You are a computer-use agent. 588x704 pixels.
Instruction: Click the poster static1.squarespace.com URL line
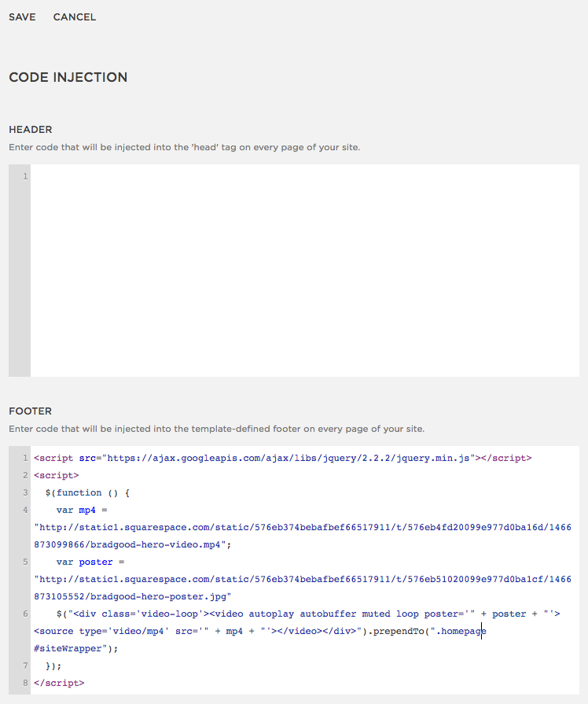coord(303,579)
